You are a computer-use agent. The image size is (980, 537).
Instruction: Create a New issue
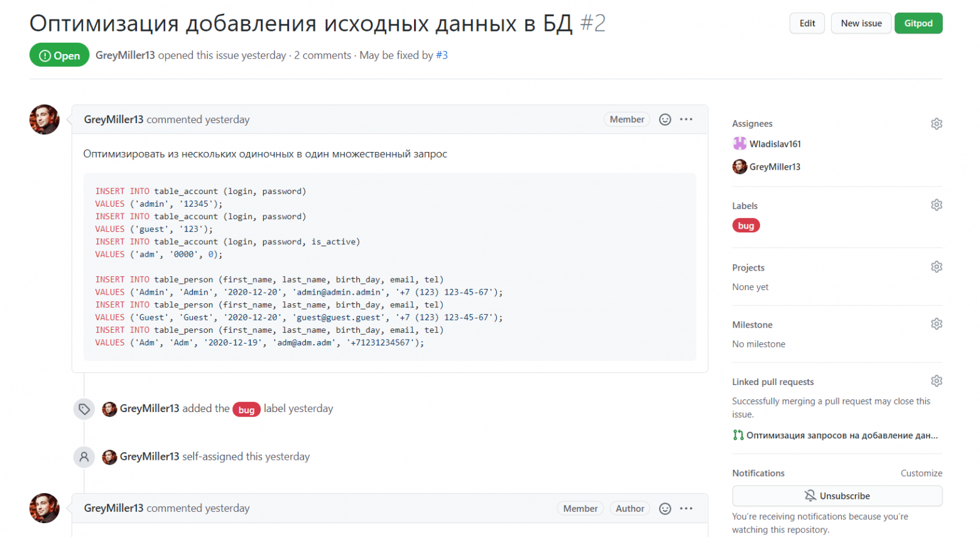pos(861,23)
